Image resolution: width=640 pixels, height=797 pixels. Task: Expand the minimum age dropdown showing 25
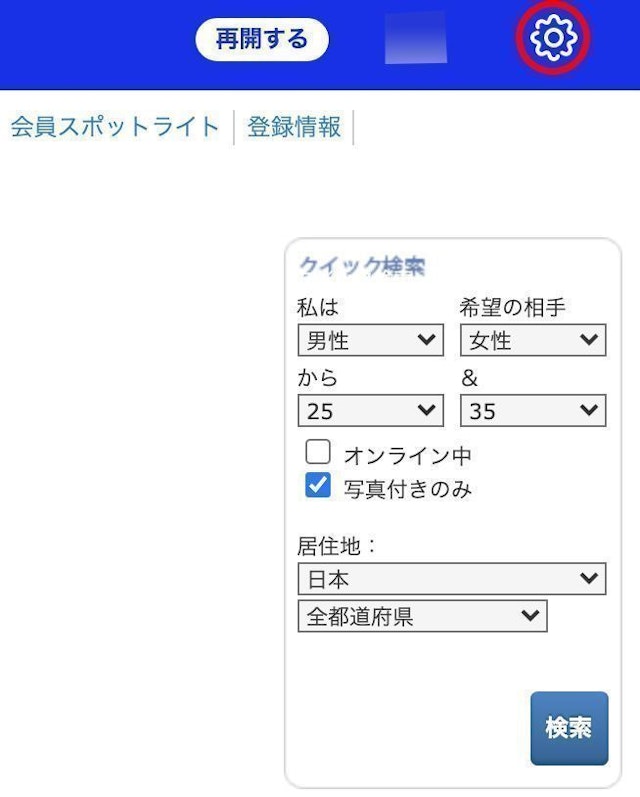click(371, 410)
